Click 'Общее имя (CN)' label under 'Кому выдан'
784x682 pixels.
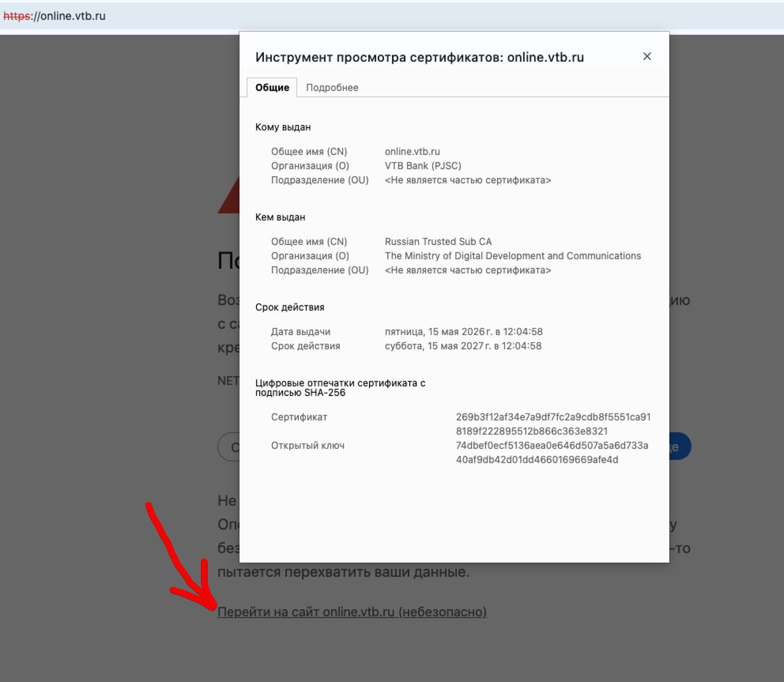pos(309,152)
